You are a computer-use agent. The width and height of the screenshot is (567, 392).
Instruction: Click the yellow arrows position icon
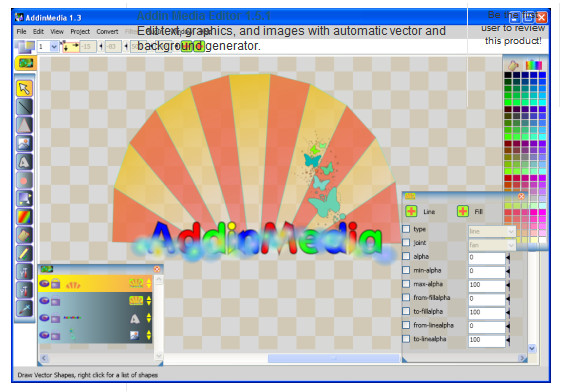click(71, 46)
